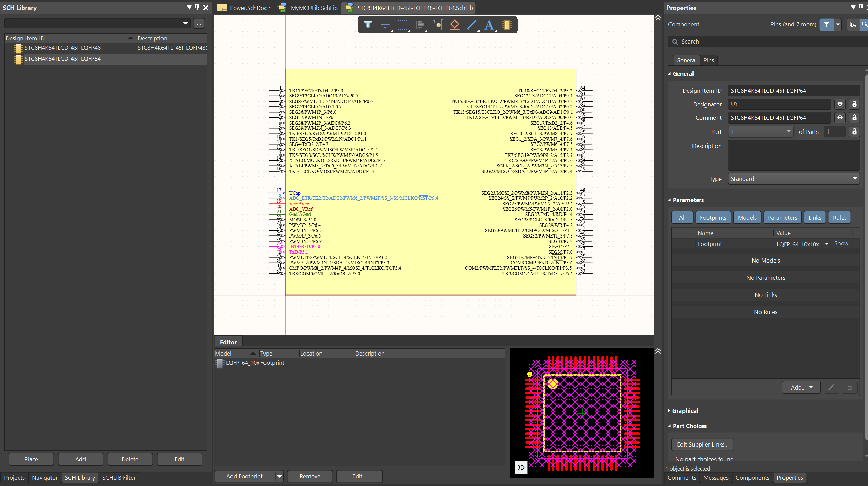Toggle the Part lock icon

[x=854, y=131]
